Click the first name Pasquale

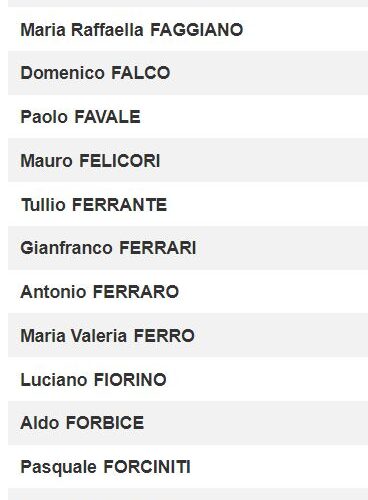tap(58, 467)
